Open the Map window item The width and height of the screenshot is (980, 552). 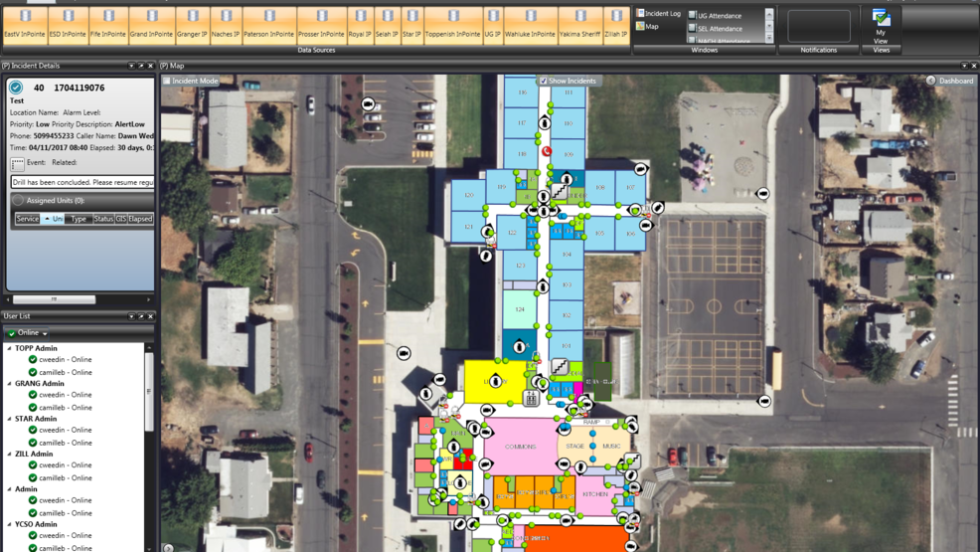(647, 26)
